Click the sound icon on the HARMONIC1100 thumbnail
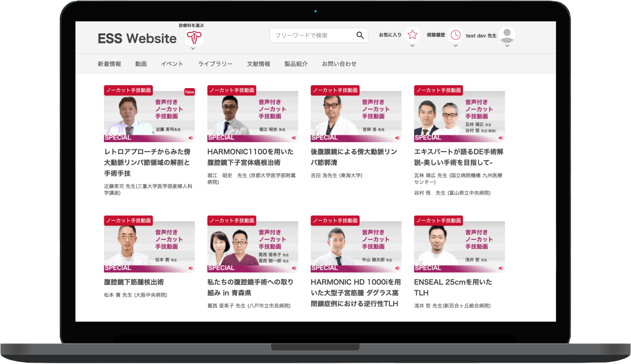631x364 pixels. point(294,138)
